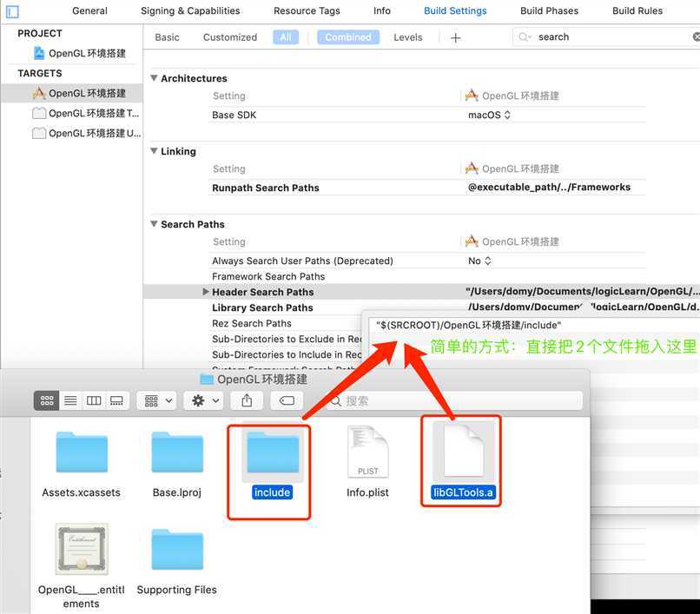Select the Runpath Search Paths setting

(266, 188)
